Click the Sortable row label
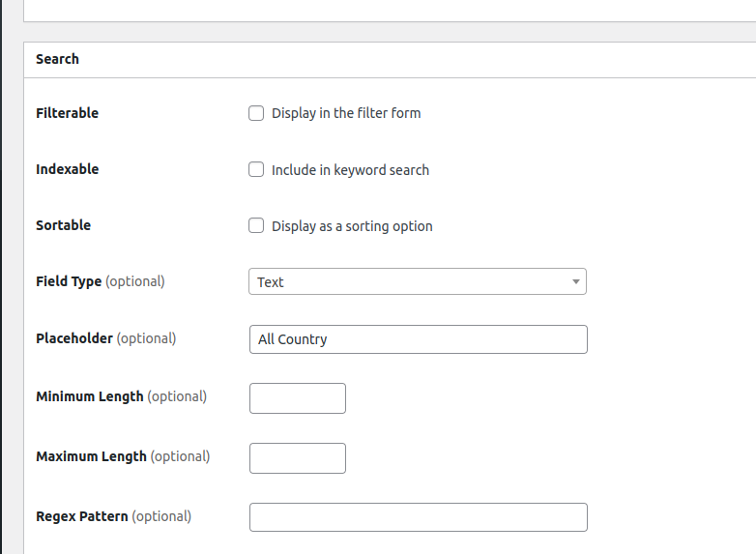The width and height of the screenshot is (756, 554). [63, 225]
